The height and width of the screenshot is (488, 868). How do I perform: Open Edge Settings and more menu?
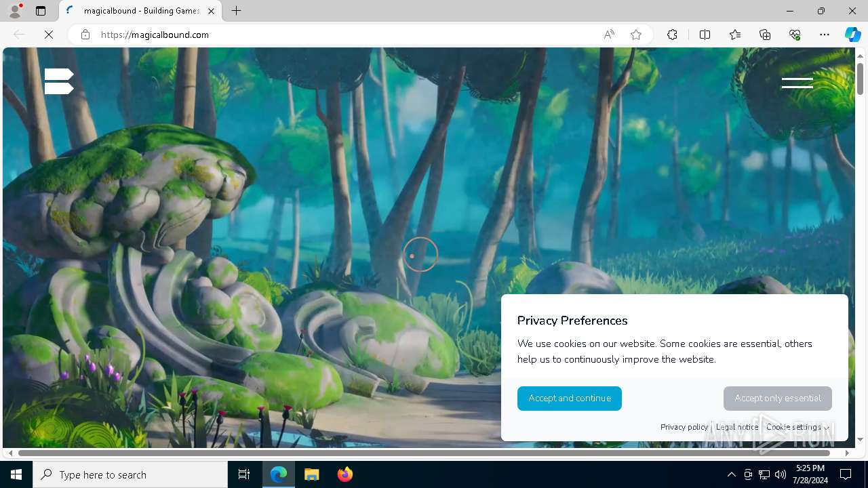coord(825,35)
